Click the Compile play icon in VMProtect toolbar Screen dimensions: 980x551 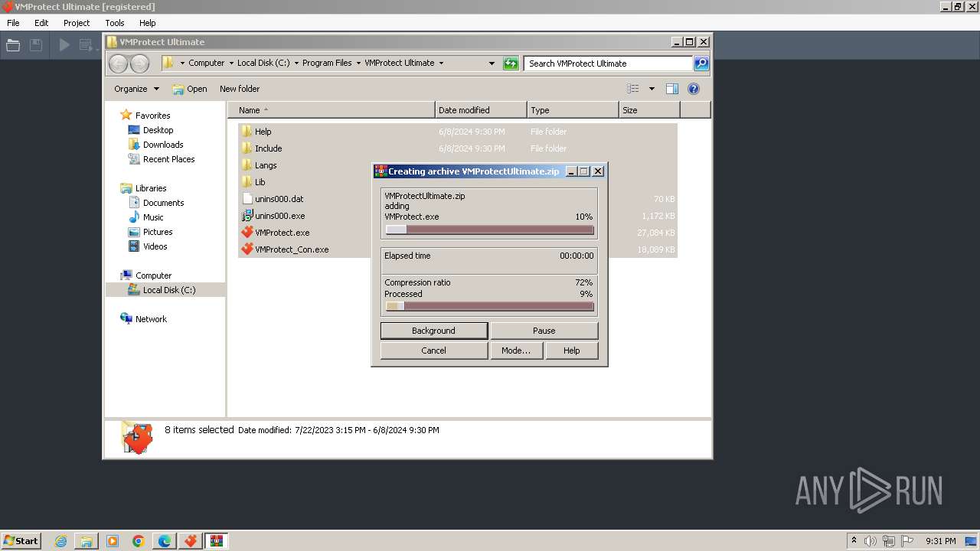click(x=64, y=45)
